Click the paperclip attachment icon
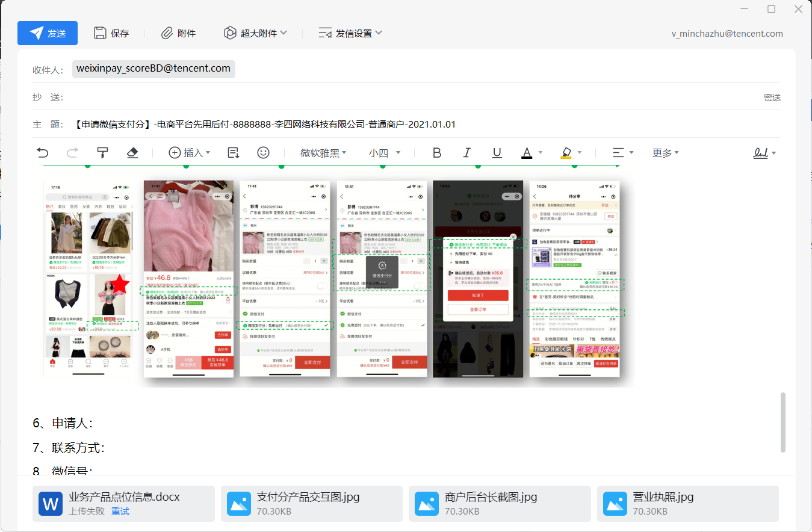Viewport: 812px width, 532px height. (x=167, y=33)
